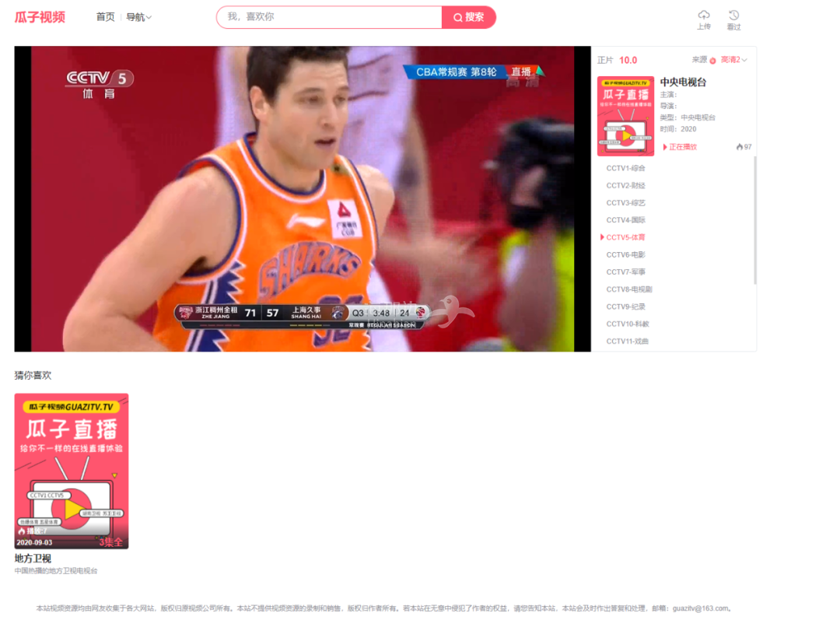Image resolution: width=840 pixels, height=627 pixels.
Task: Click the 正在播放 now-playing indicator
Action: [680, 147]
